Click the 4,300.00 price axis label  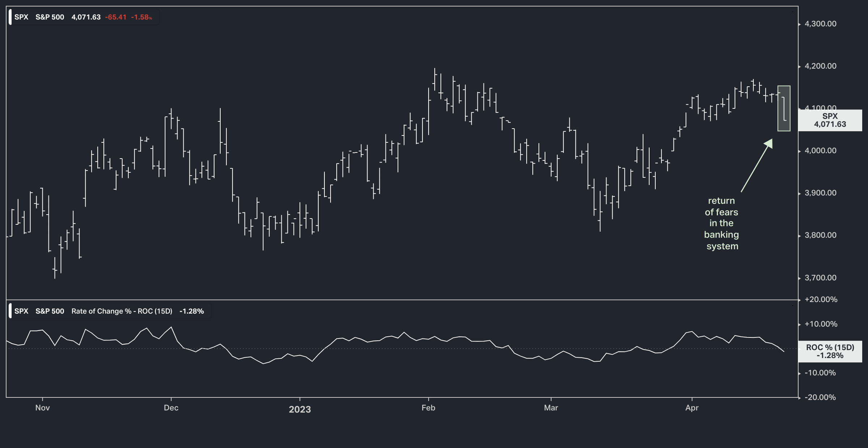821,24
